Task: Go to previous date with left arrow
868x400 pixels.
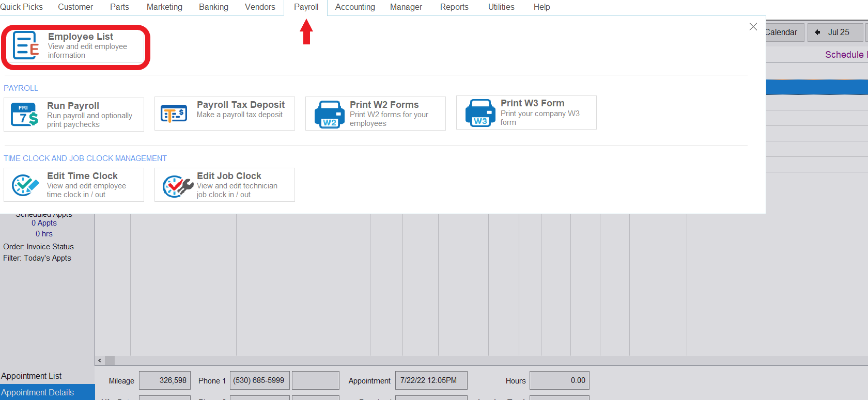Action: pyautogui.click(x=817, y=32)
